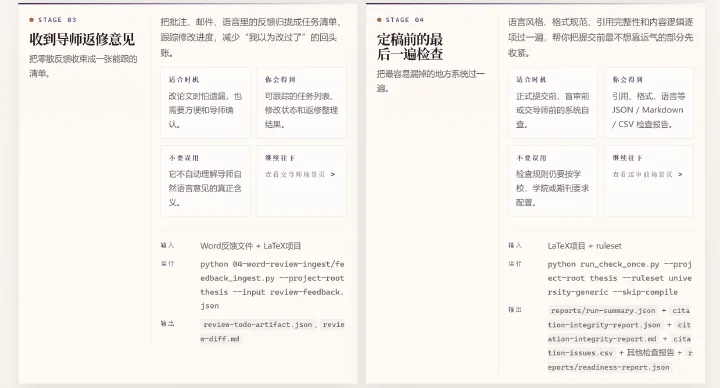Click the 不要误用 card in Stage 03

(x=205, y=181)
